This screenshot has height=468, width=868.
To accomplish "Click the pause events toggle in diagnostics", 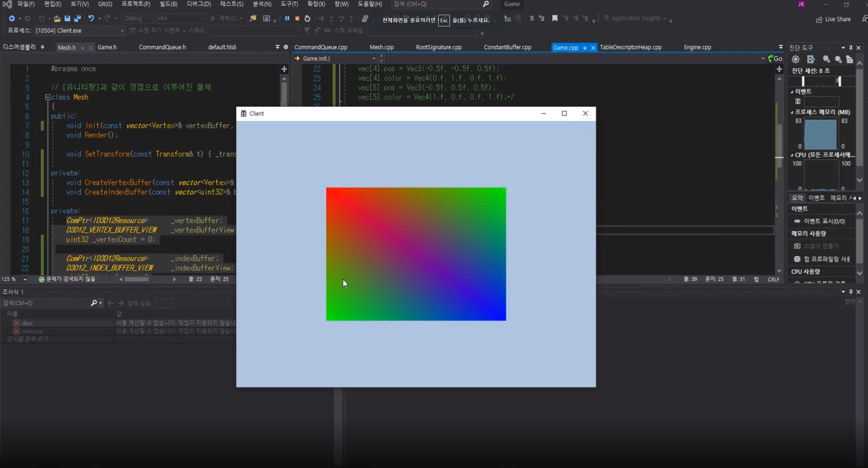I will tap(798, 101).
